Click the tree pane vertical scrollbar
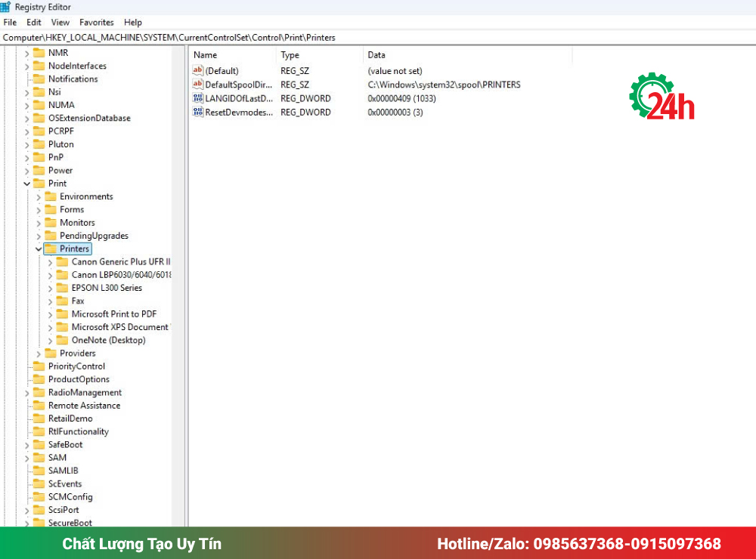Viewport: 756px width, 559px height. click(178, 286)
